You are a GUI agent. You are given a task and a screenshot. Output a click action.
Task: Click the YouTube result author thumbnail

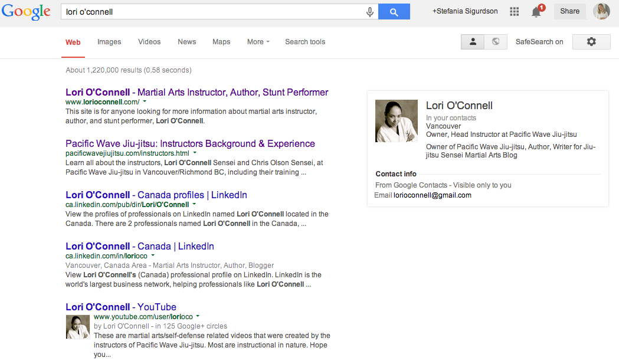click(78, 327)
